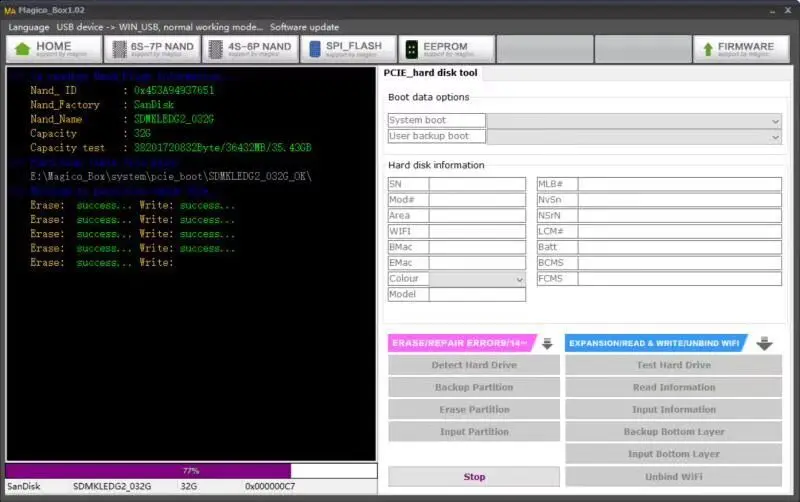Click the Nand_ID value 0x453A94937651

coord(174,90)
